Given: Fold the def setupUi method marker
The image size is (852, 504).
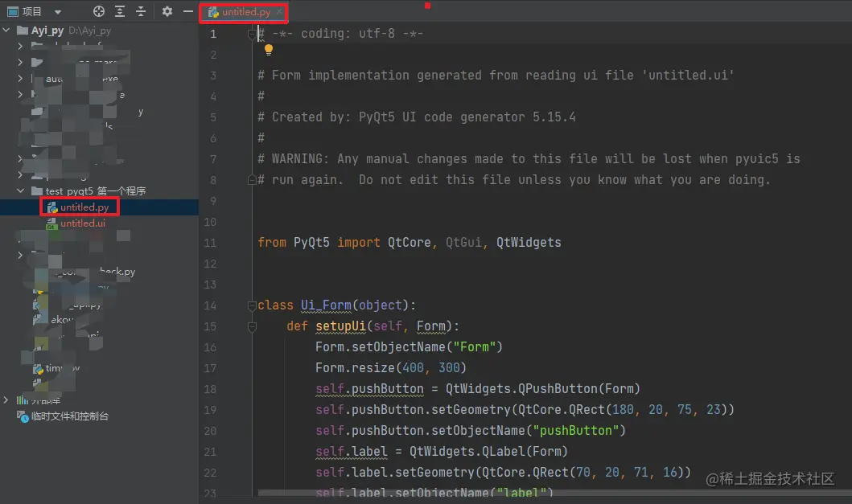Looking at the screenshot, I should tap(252, 326).
